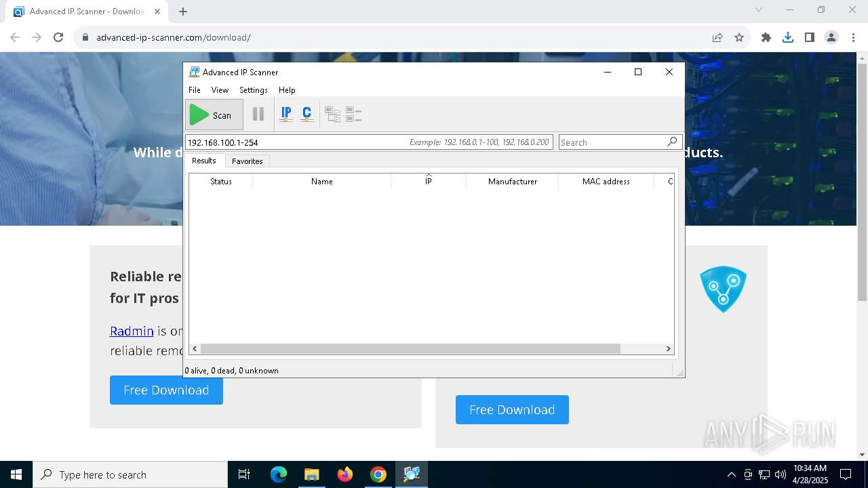868x488 pixels.
Task: Open the notifications center icon
Action: 846,474
